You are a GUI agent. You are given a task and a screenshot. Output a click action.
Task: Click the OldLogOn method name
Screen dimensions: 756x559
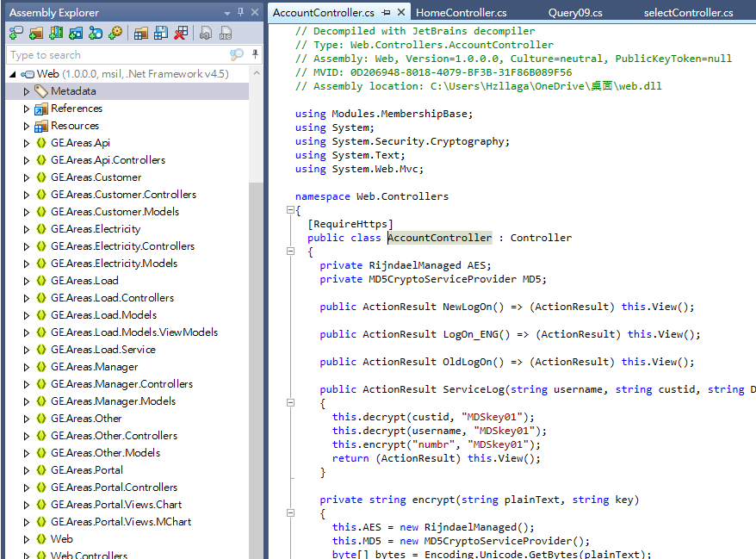(x=468, y=362)
